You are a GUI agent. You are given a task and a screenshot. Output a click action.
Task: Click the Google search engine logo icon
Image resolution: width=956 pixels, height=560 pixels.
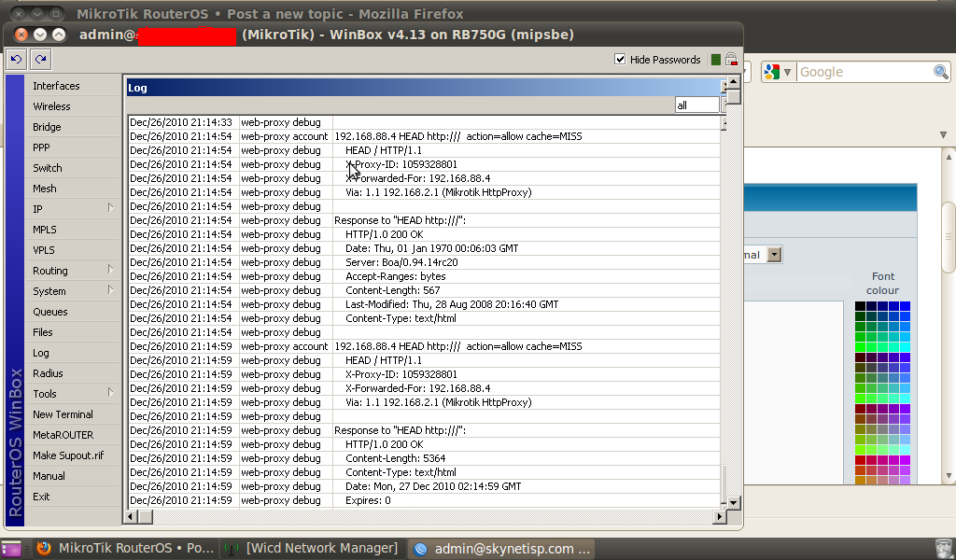click(771, 72)
